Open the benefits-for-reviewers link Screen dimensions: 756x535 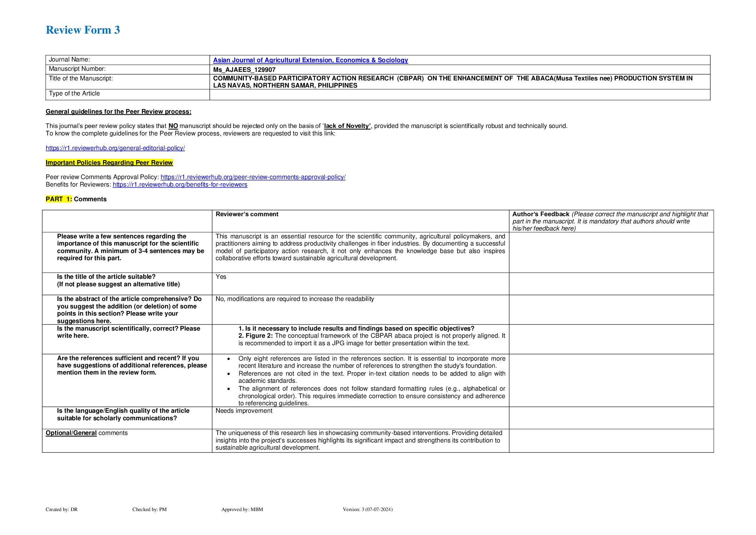(x=180, y=184)
